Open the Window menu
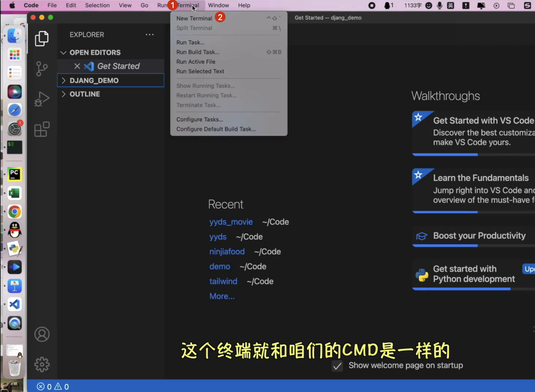The height and width of the screenshot is (392, 535). point(218,5)
